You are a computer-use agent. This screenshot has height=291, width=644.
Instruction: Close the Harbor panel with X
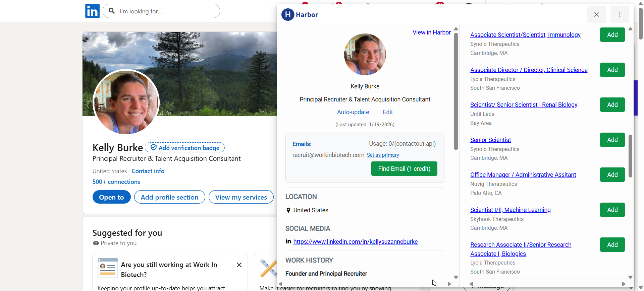click(x=596, y=15)
